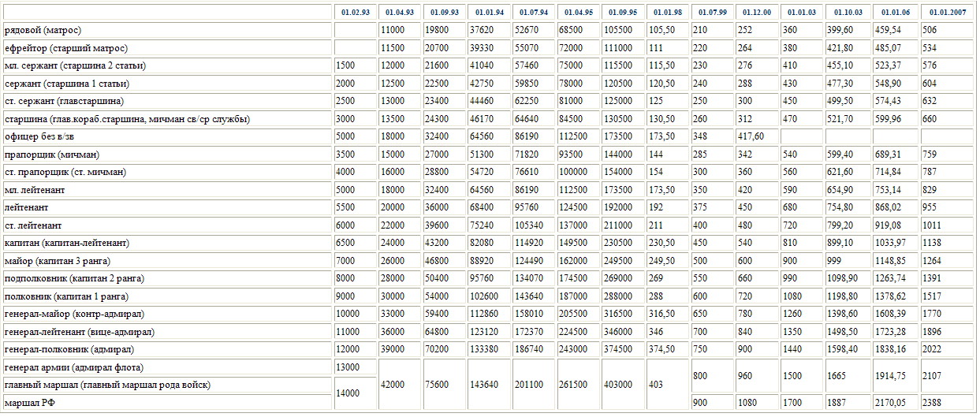Click value 1011 in ст. лейтенант row
The width and height of the screenshot is (980, 417).
[933, 225]
